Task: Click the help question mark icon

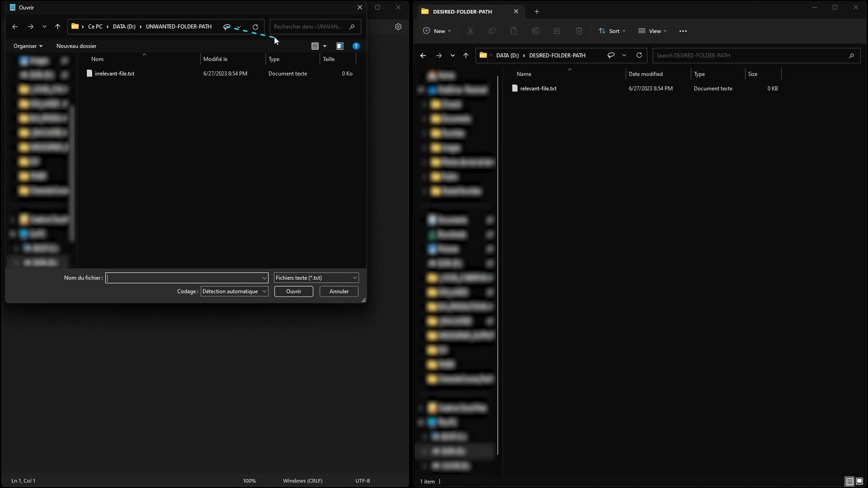Action: click(356, 46)
